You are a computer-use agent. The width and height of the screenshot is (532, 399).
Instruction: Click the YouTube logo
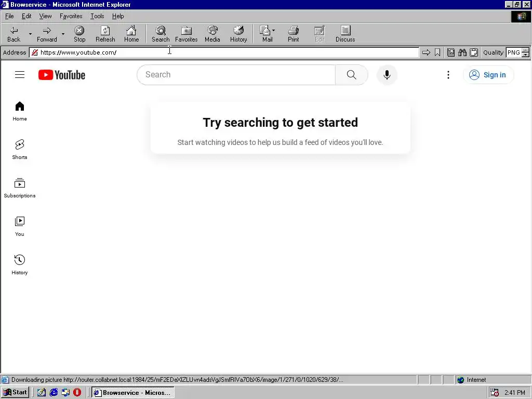(x=62, y=75)
